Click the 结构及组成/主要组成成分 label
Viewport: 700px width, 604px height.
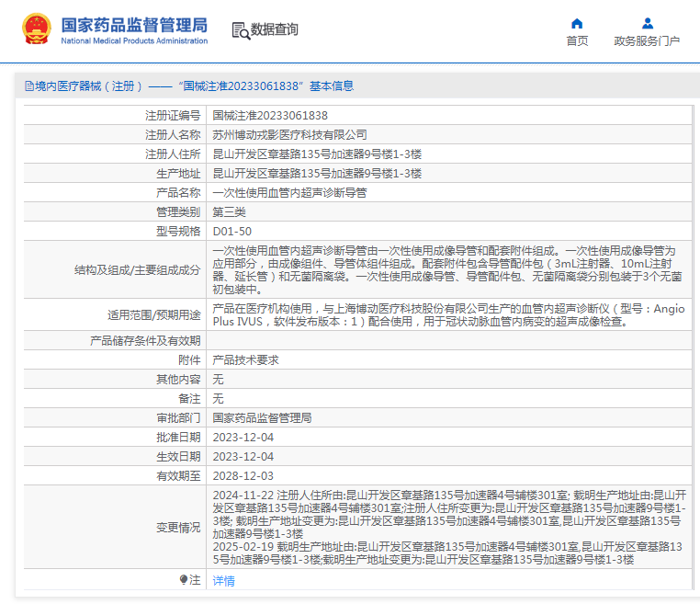(137, 270)
